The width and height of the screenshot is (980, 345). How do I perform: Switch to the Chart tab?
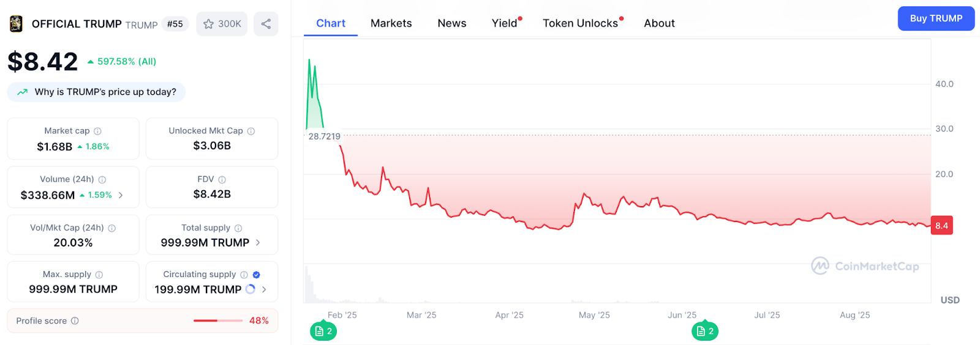click(x=331, y=23)
